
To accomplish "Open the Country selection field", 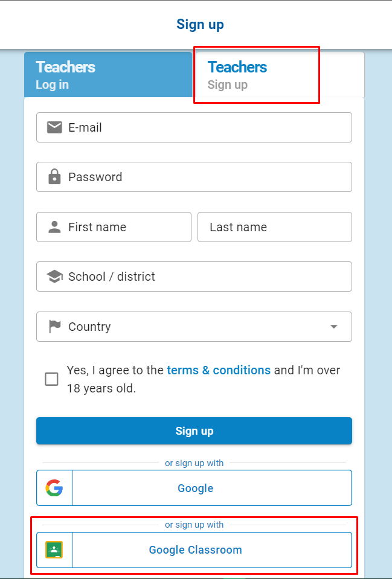I will (x=194, y=327).
